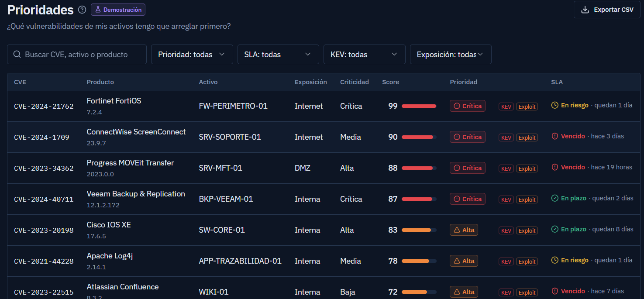Click the magnifier search icon
This screenshot has height=299, width=644.
pos(17,55)
